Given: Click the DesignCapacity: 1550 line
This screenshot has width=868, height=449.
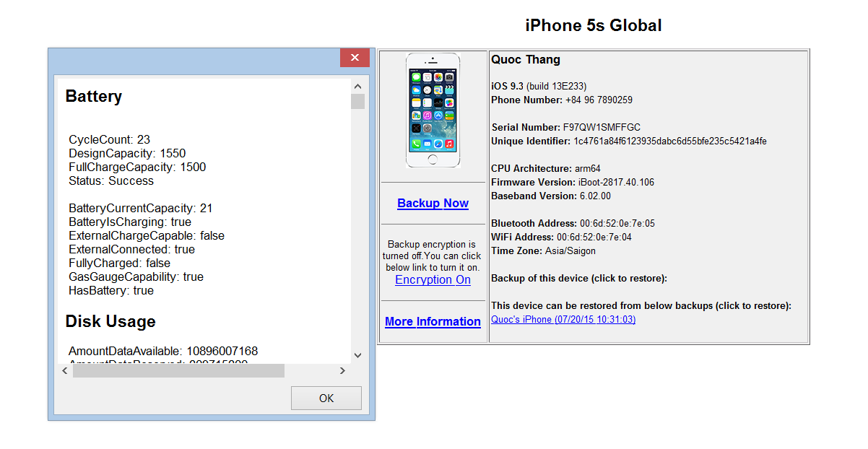Looking at the screenshot, I should click(x=127, y=153).
